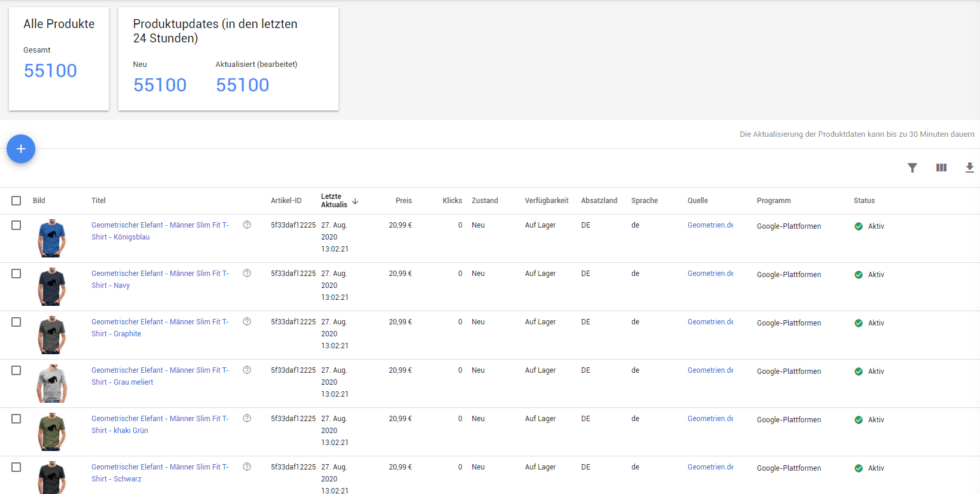Click the Status column header
The width and height of the screenshot is (980, 494).
pos(864,201)
